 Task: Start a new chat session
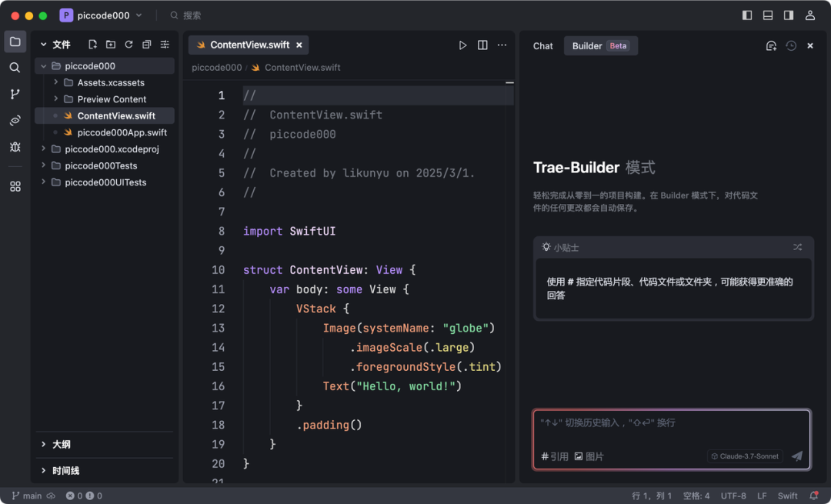click(x=771, y=46)
